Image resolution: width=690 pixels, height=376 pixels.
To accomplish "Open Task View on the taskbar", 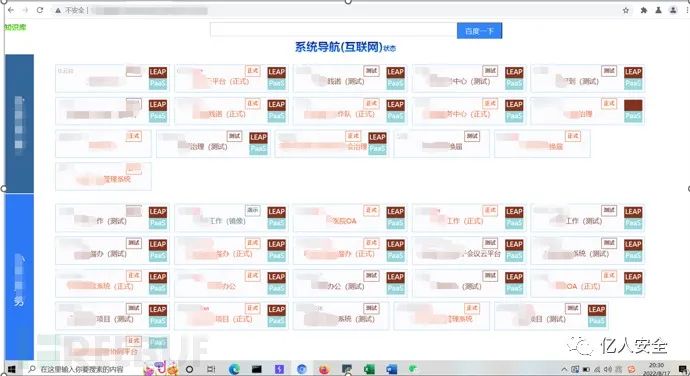I will point(211,369).
